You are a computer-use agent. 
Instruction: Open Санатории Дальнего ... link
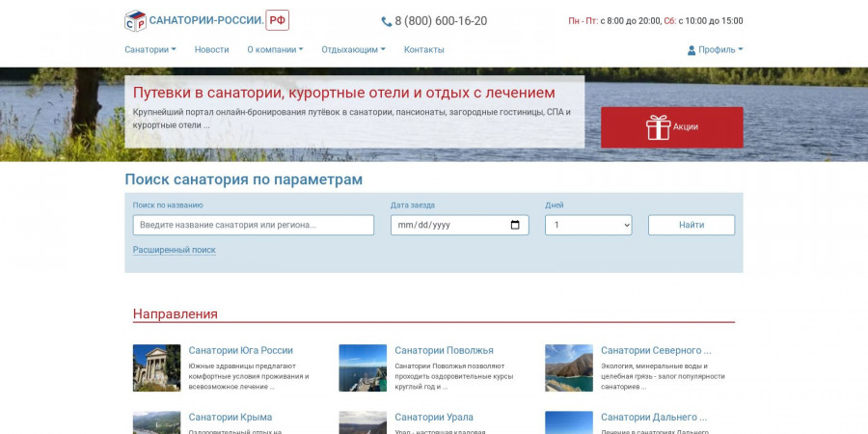[x=654, y=417]
